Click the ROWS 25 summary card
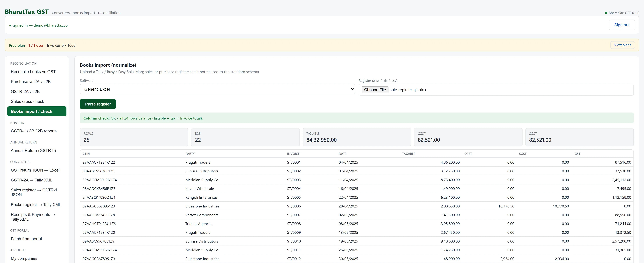Image resolution: width=644 pixels, height=263 pixels. 134,137
